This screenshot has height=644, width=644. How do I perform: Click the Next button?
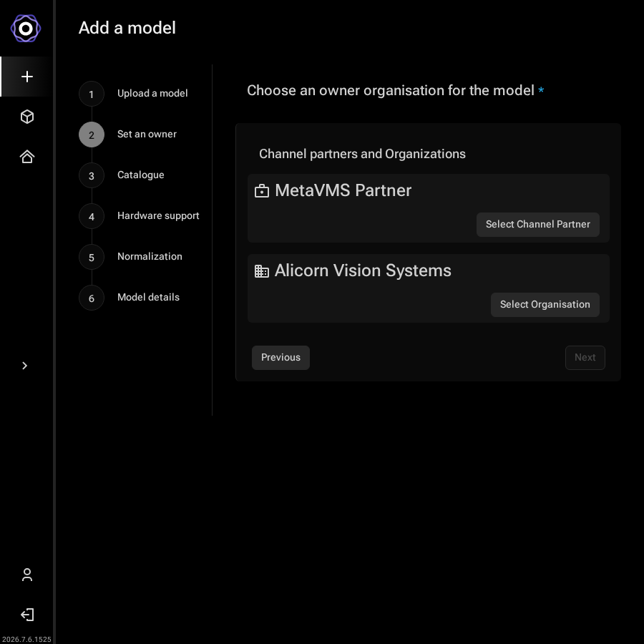(585, 357)
